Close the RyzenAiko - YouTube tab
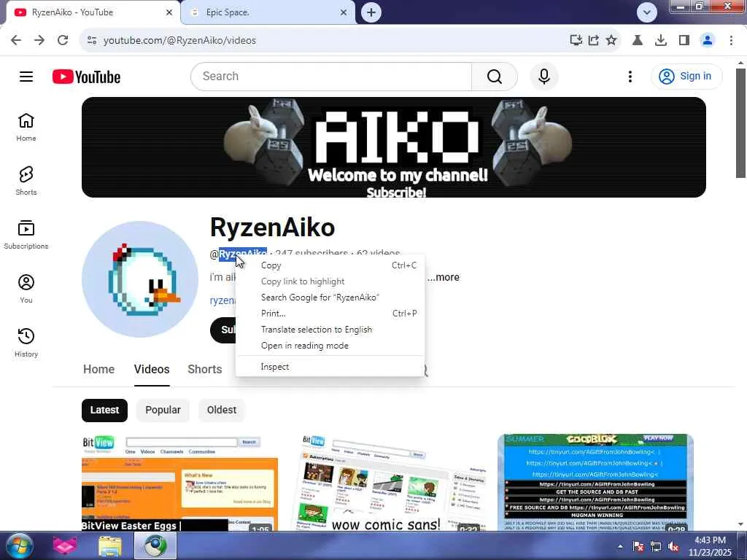747x560 pixels. tap(169, 12)
